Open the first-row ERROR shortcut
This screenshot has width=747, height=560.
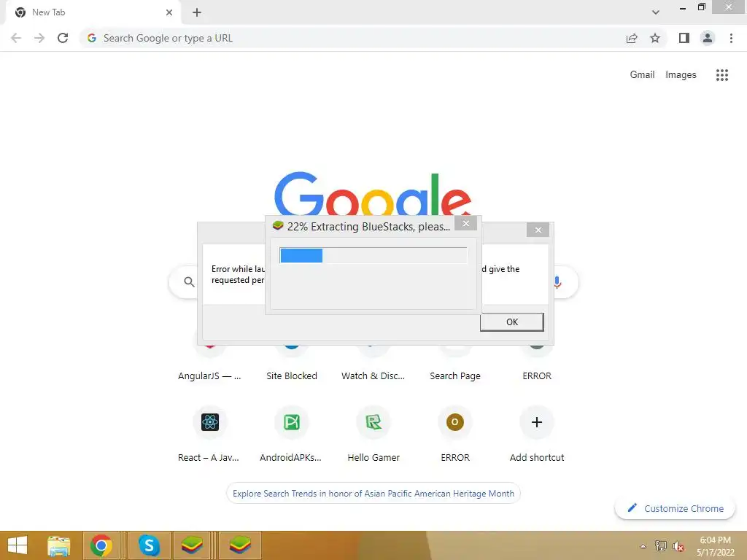[x=536, y=376]
